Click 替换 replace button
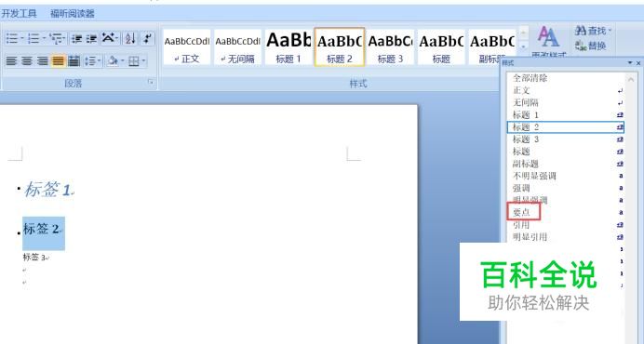 (591, 46)
